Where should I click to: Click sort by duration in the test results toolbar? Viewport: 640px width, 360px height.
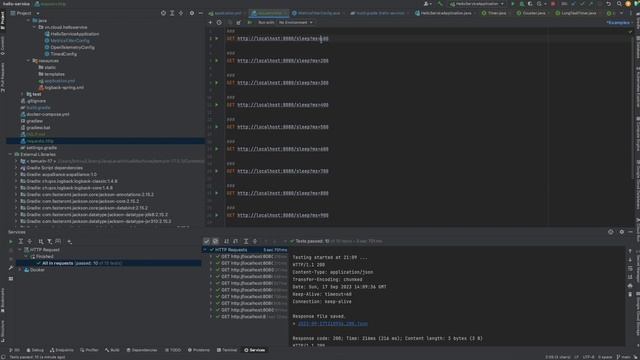[236, 241]
